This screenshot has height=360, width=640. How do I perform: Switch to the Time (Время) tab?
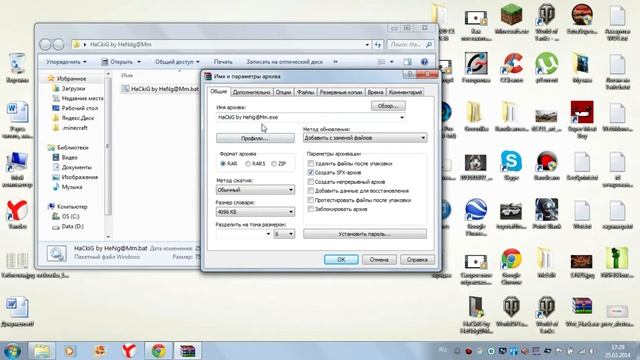(375, 92)
